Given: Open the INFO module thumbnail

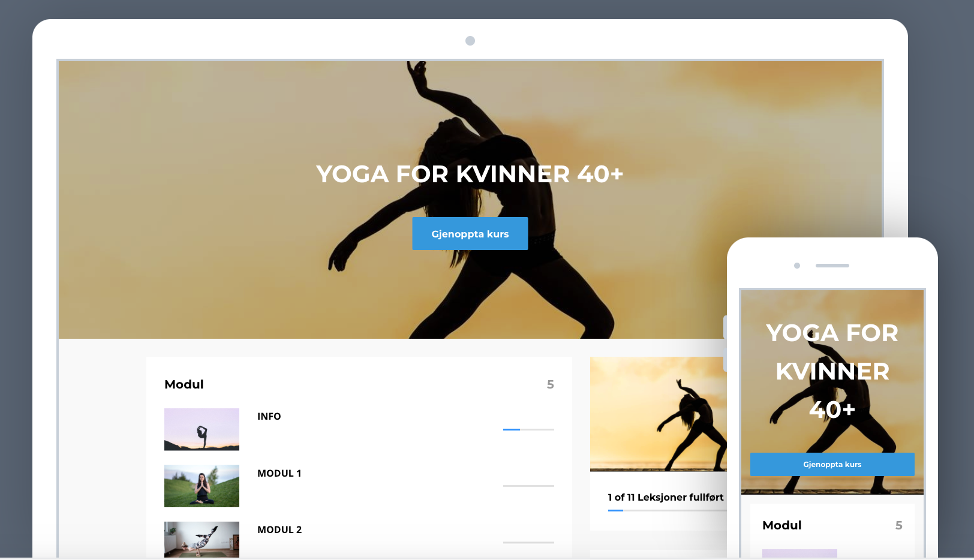Looking at the screenshot, I should tap(202, 429).
